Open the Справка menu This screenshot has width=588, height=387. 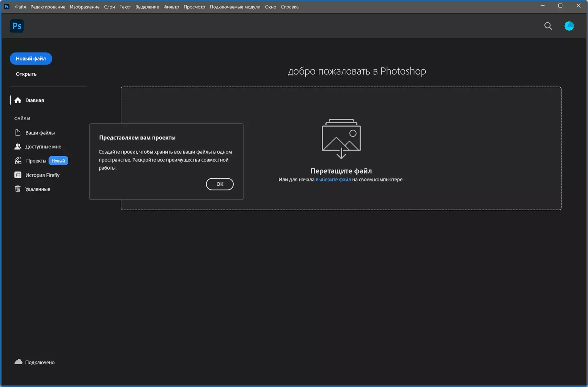click(x=289, y=7)
